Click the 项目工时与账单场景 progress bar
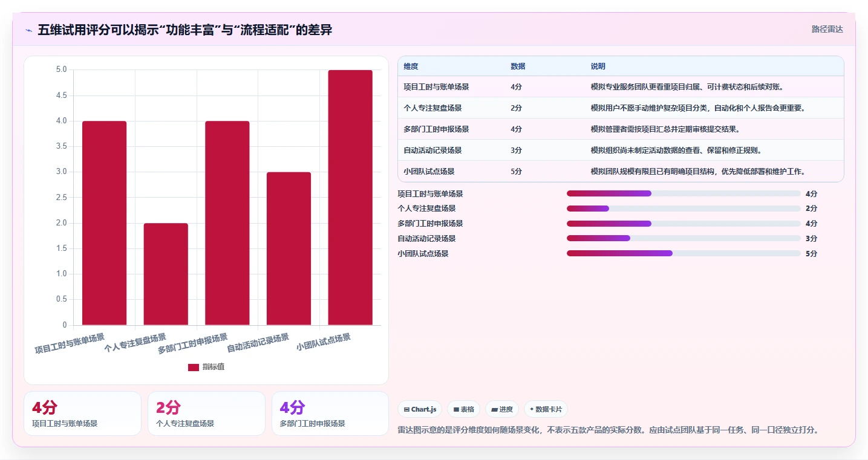Viewport: 868px width, 460px height. tap(684, 193)
